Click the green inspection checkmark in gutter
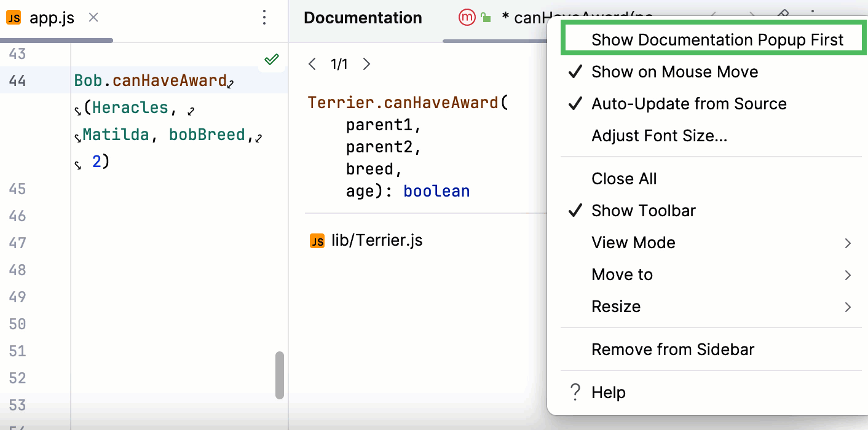This screenshot has width=868, height=430. [x=270, y=59]
